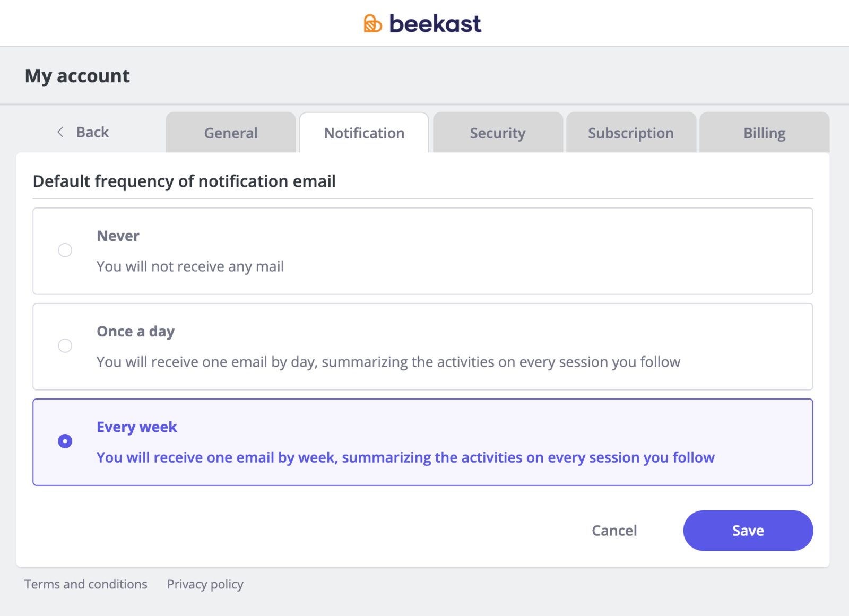849x616 pixels.
Task: Open the Terms and conditions link
Action: (x=86, y=584)
